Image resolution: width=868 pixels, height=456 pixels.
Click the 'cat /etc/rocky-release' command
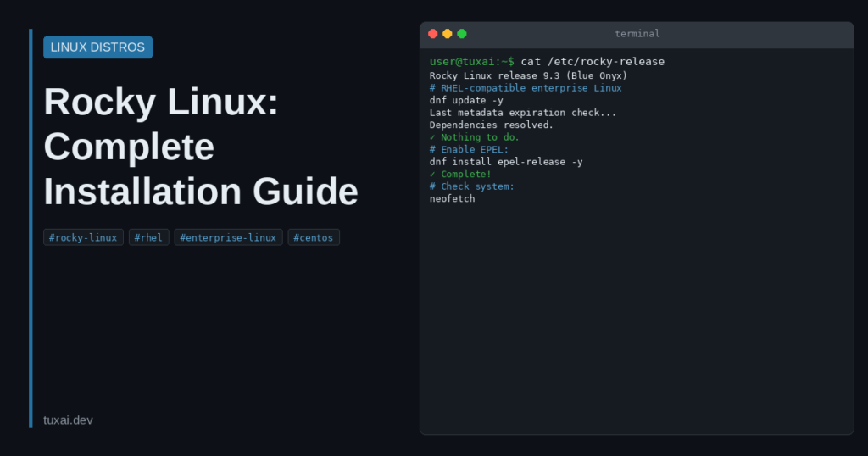click(593, 61)
